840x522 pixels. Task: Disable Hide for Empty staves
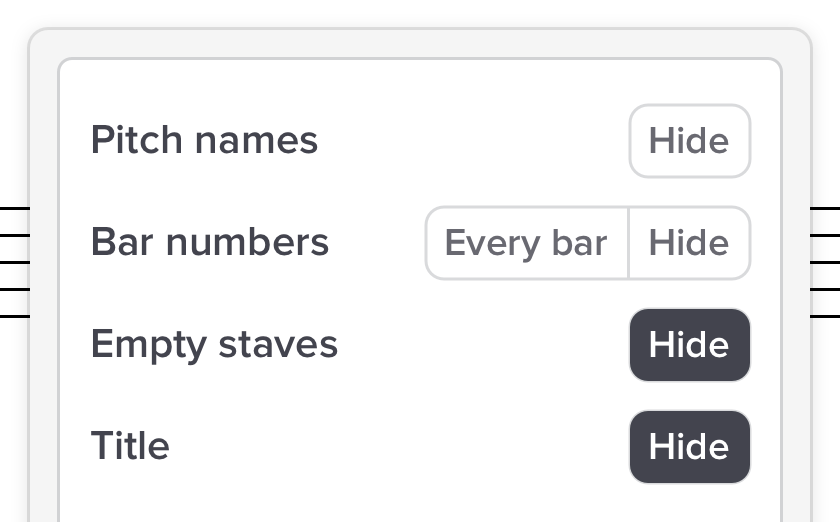(x=689, y=345)
